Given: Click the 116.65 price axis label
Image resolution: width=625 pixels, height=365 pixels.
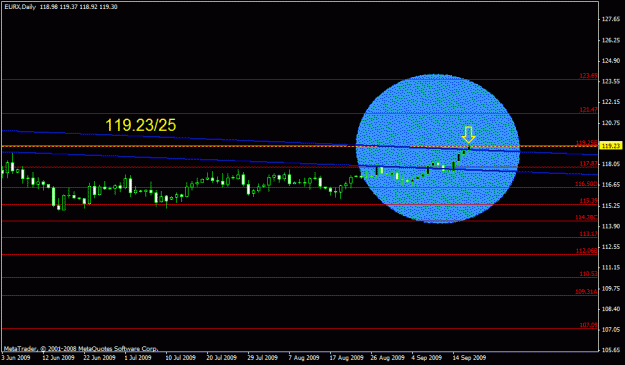Looking at the screenshot, I should pyautogui.click(x=611, y=184).
